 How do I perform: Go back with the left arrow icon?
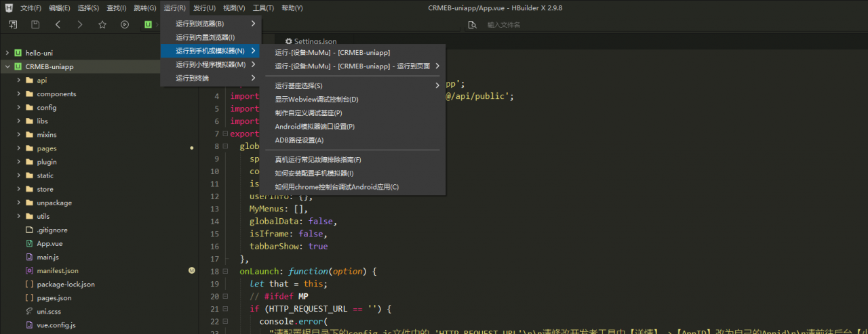58,24
